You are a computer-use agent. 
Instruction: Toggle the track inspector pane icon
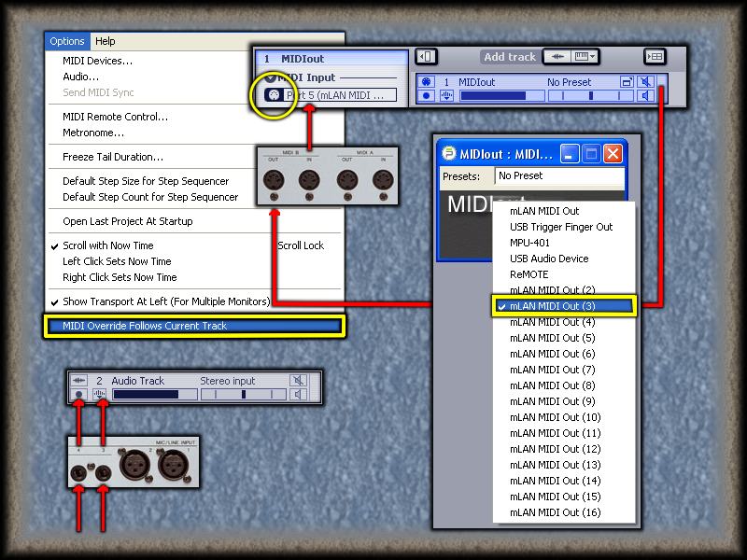[426, 57]
